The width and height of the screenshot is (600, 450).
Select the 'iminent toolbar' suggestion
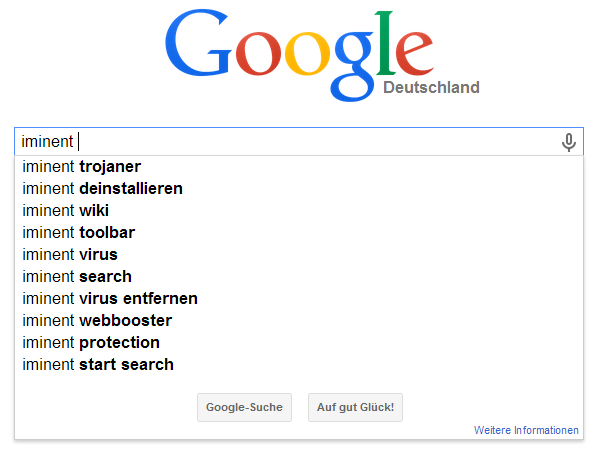[299, 232]
